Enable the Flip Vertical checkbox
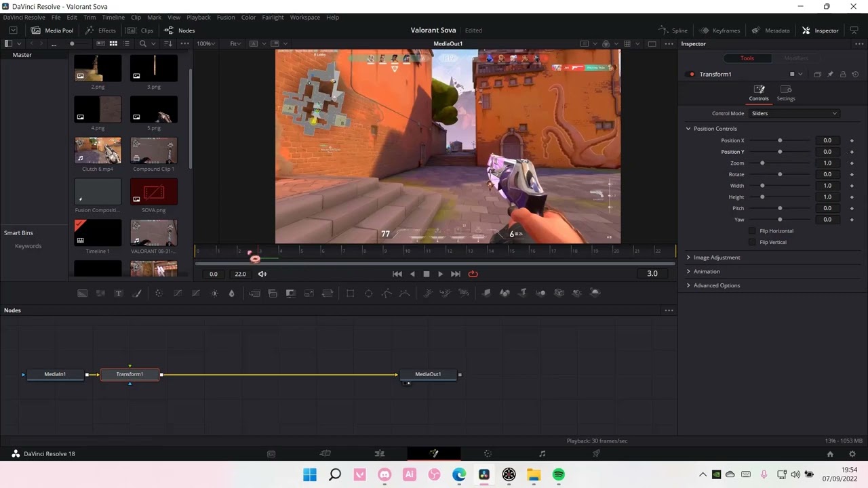The image size is (868, 488). pyautogui.click(x=752, y=242)
